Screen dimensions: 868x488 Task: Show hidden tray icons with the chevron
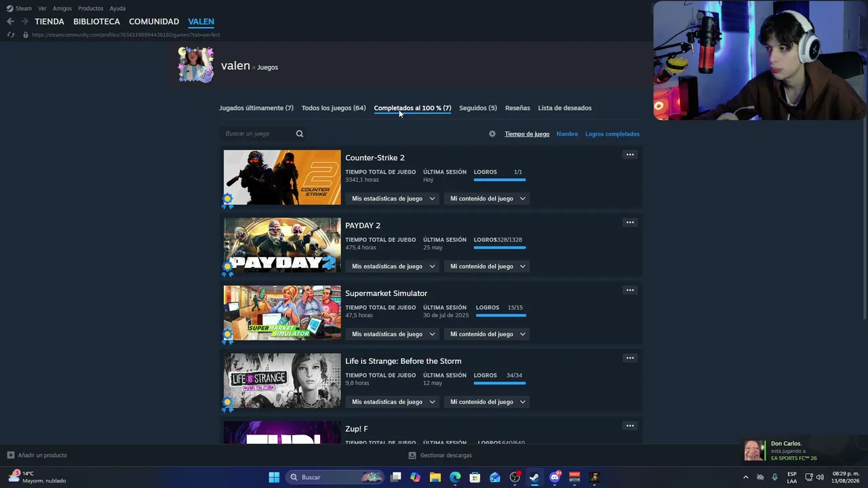(746, 477)
